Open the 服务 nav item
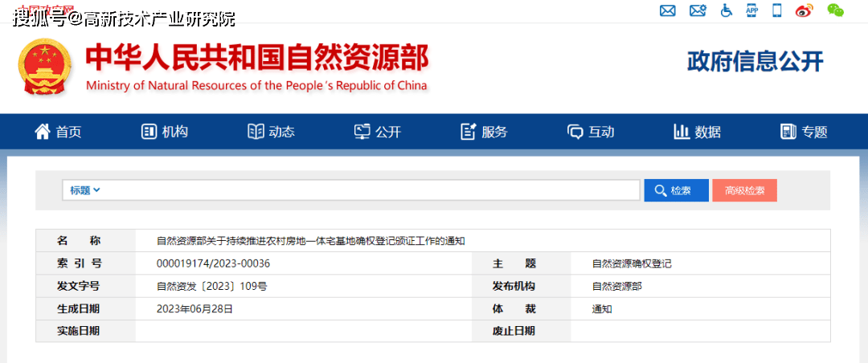The image size is (868, 363). pyautogui.click(x=484, y=132)
